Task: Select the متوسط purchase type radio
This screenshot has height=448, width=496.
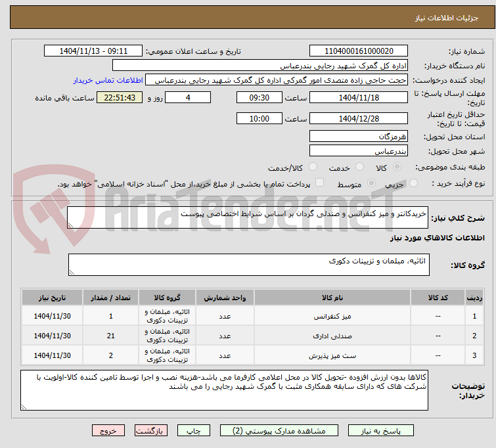Action: click(371, 183)
